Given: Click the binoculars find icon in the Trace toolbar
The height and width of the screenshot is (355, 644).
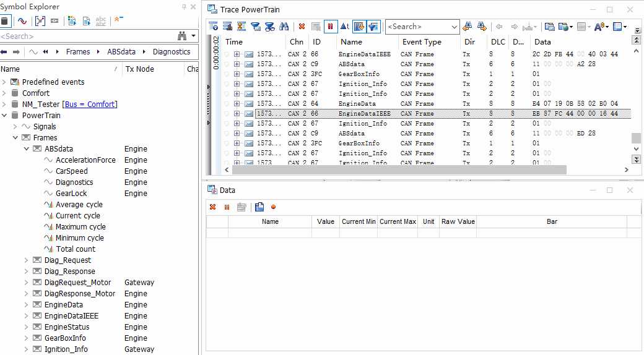Looking at the screenshot, I should (x=284, y=27).
